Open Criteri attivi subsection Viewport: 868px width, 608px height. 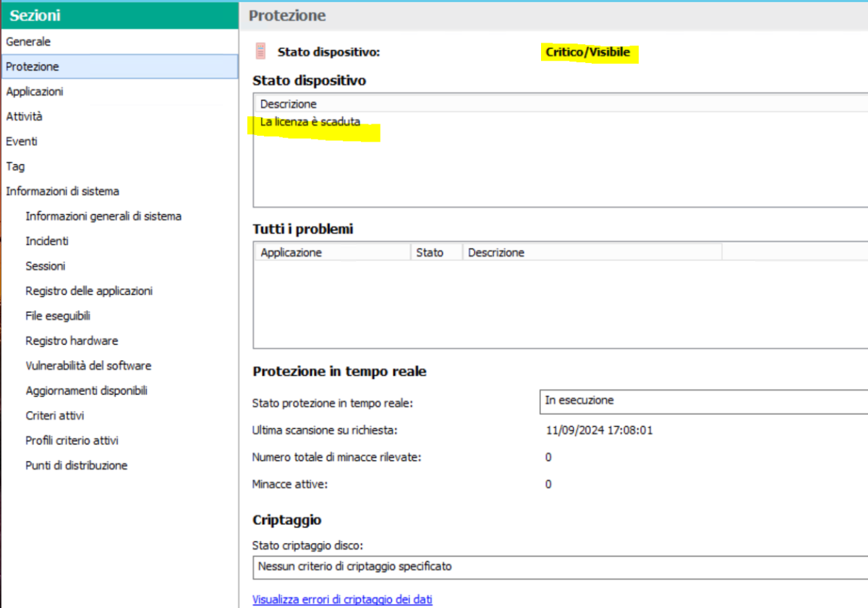(55, 416)
